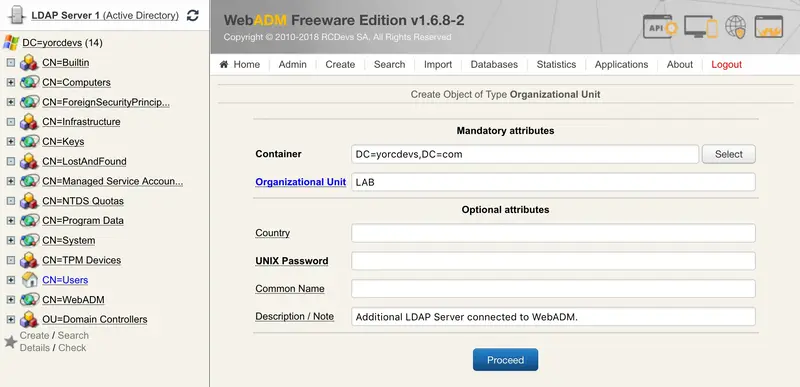
Task: Click the Proceed button
Action: (505, 359)
